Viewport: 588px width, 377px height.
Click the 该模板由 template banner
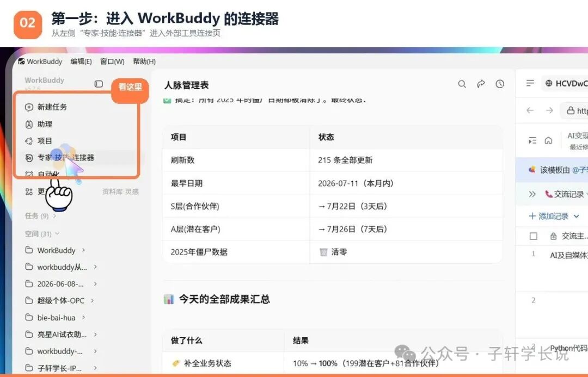pos(552,170)
